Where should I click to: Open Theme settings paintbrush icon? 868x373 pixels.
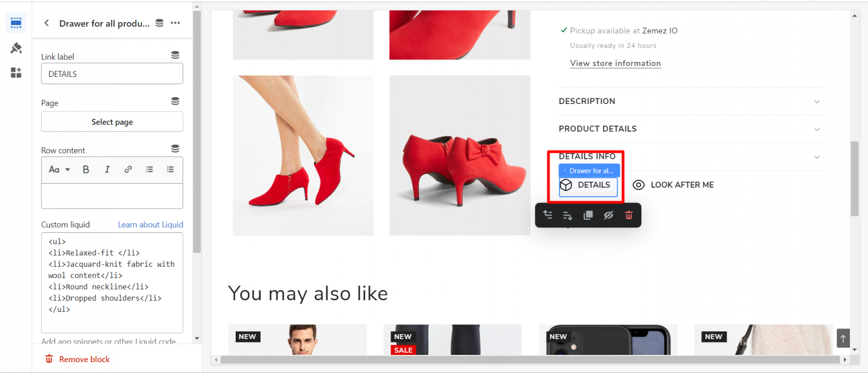(16, 48)
